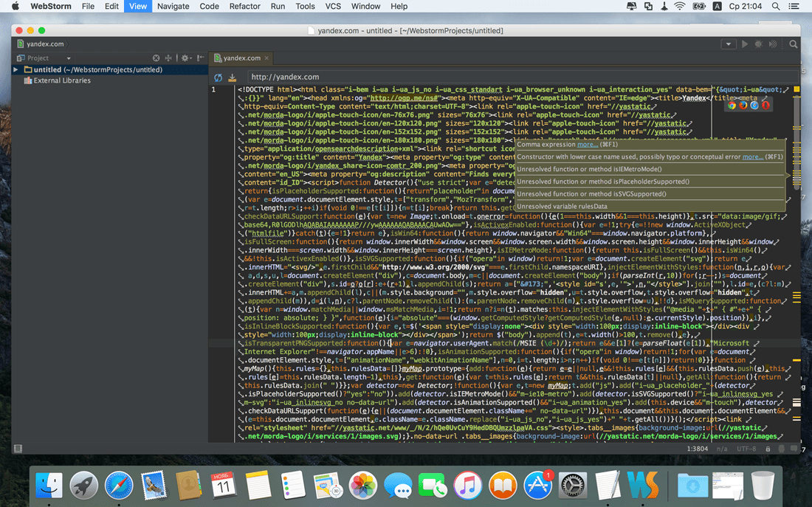Open the Tools menu

tap(305, 6)
